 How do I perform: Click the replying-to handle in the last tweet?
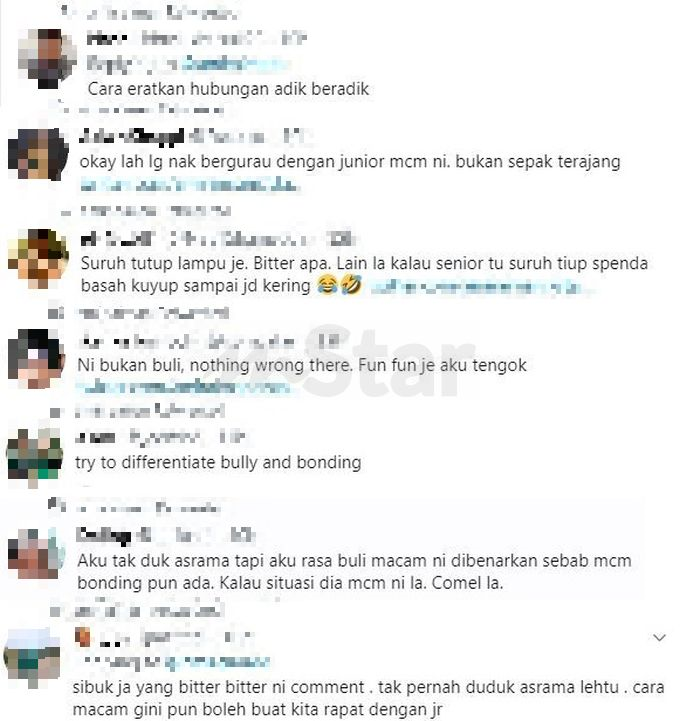click(217, 662)
